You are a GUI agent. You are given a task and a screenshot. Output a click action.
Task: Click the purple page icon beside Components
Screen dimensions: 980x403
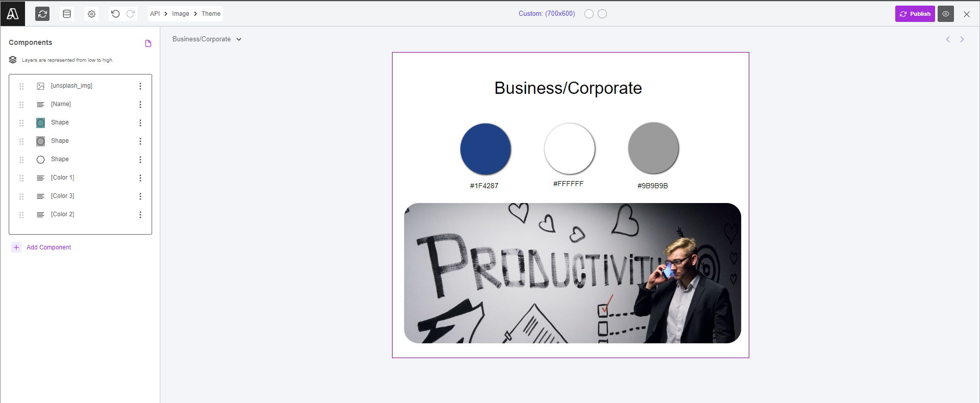148,43
